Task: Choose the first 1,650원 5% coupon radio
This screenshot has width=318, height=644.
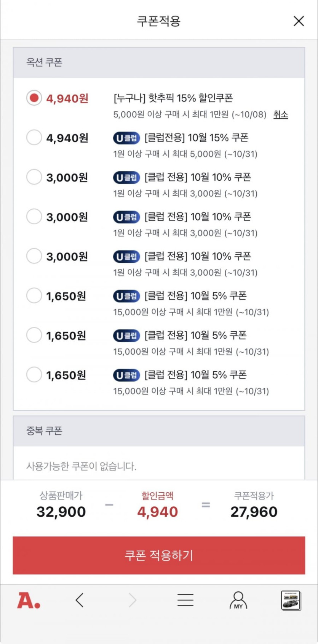Action: click(x=34, y=296)
